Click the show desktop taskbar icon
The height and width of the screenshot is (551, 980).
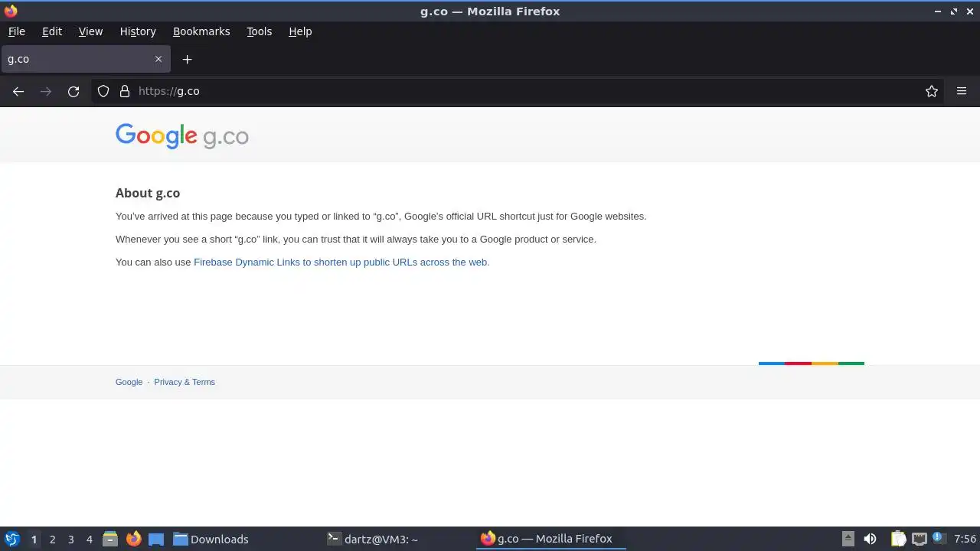tap(156, 539)
